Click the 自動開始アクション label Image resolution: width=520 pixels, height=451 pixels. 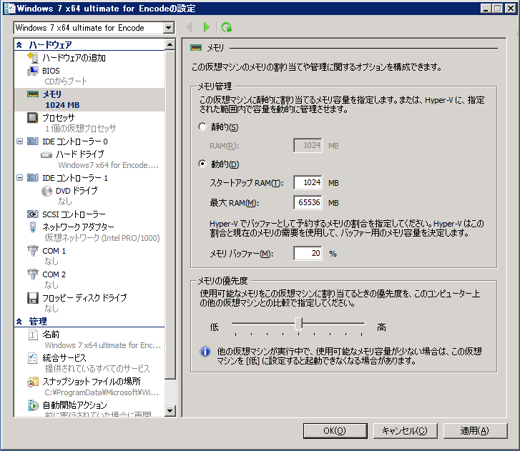pos(75,405)
